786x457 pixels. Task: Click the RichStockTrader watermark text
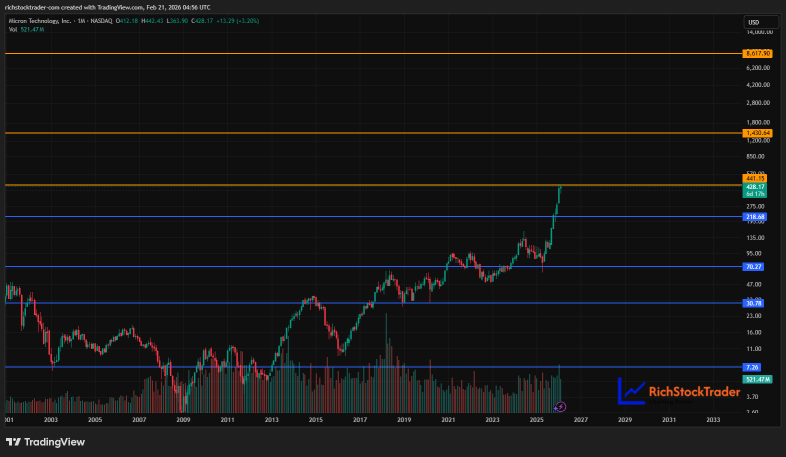694,392
